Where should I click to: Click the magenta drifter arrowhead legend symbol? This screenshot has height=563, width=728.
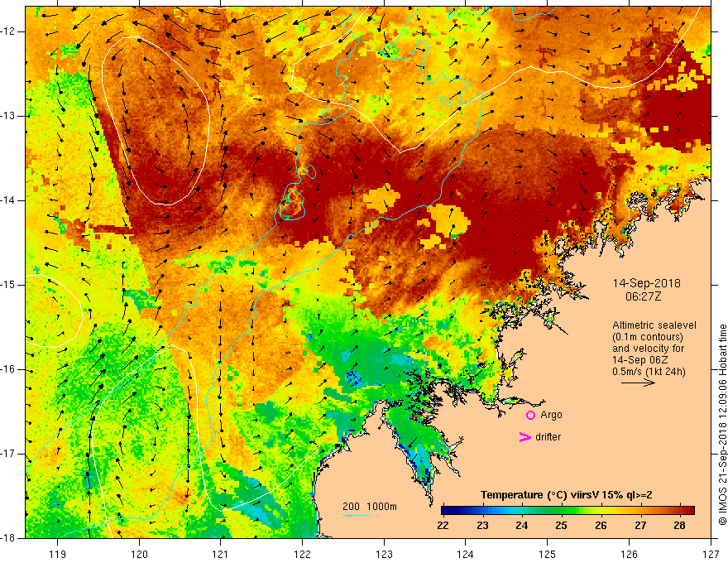[524, 437]
